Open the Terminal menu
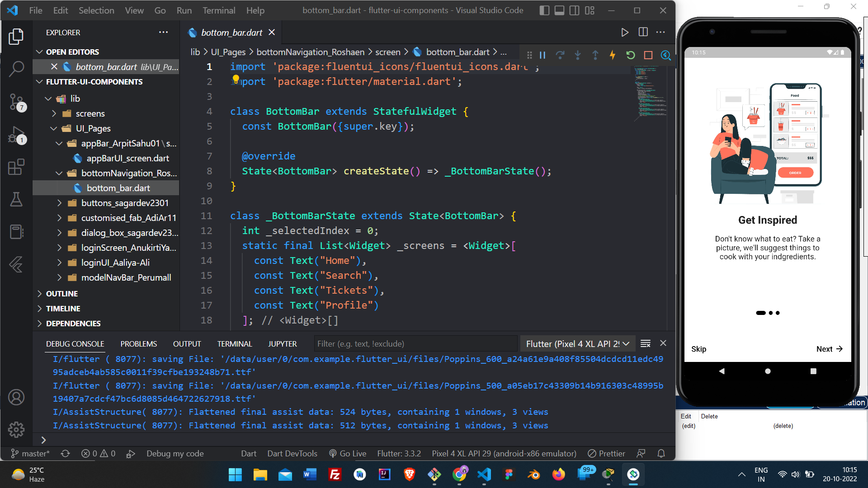 [219, 10]
